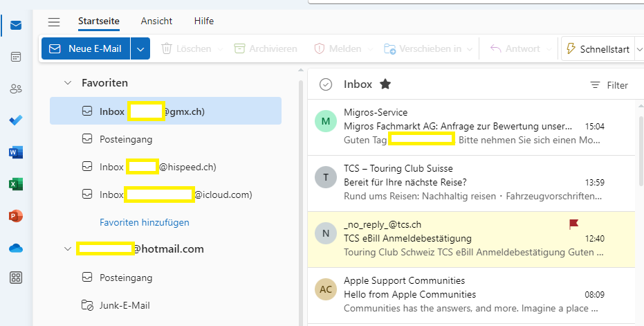The width and height of the screenshot is (644, 326).
Task: Select the hispeed.ch Inbox favorite
Action: (165, 167)
